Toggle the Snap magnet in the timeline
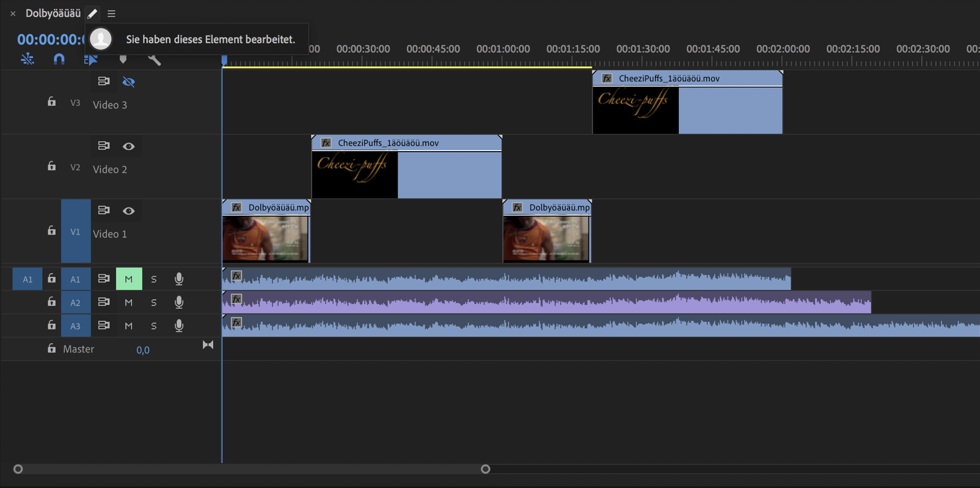This screenshot has width=980, height=488. tap(59, 59)
